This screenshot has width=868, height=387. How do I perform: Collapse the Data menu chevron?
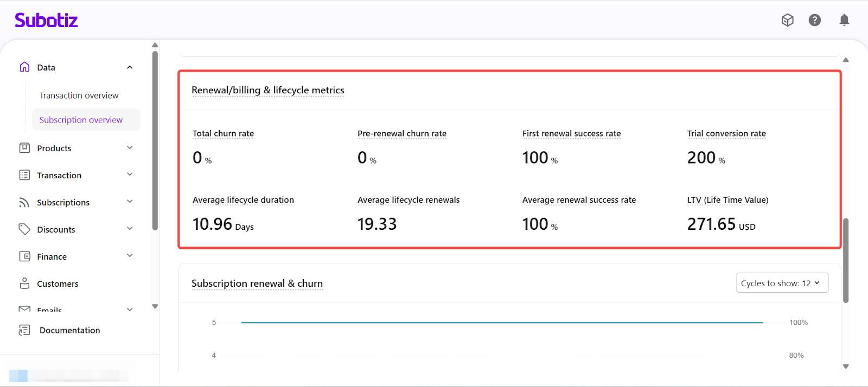[x=130, y=67]
